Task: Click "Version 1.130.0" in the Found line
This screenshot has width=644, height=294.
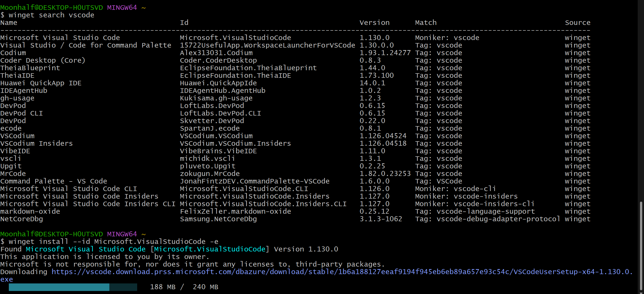Action: pos(306,249)
